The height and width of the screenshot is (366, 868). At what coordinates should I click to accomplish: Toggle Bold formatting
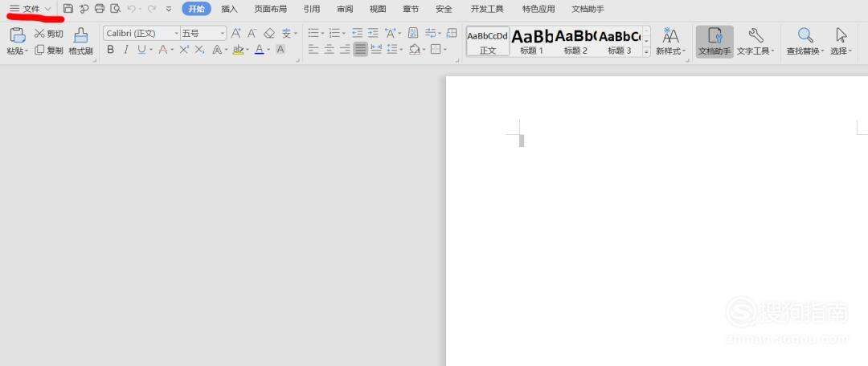click(x=111, y=50)
